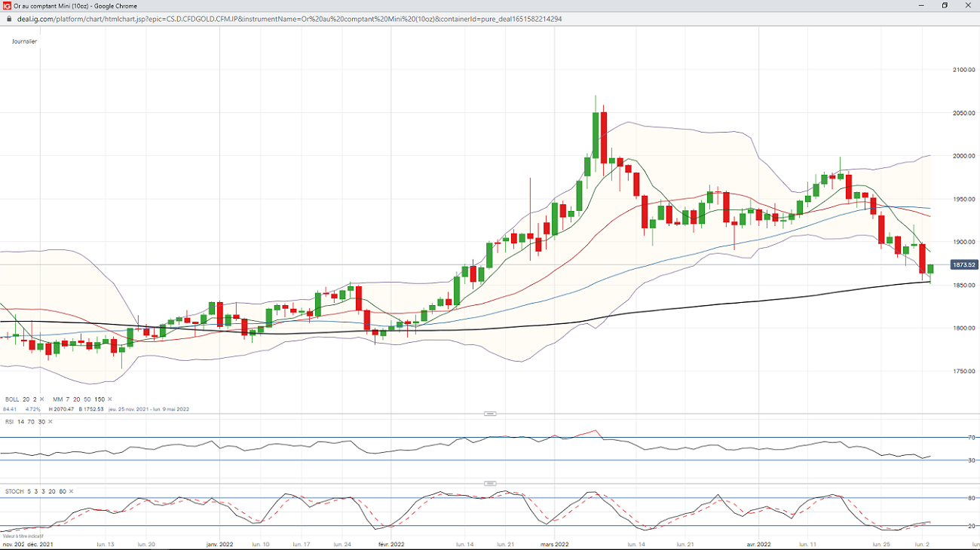Close the RSI indicator panel
980x550 pixels.
pos(51,422)
